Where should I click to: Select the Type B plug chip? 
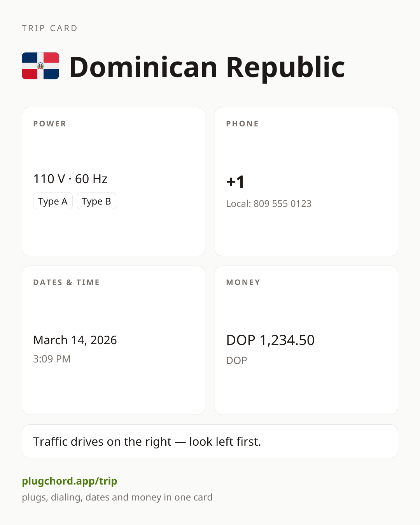(96, 201)
